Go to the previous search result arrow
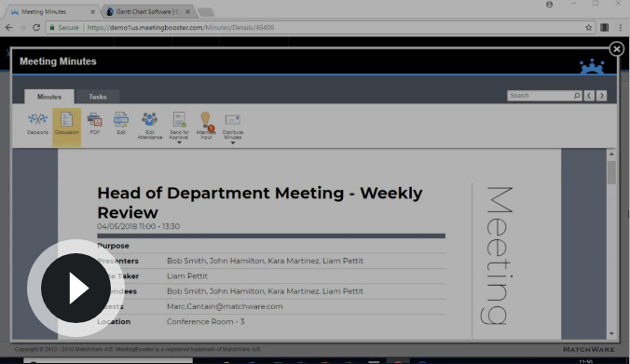The image size is (630, 364). click(x=589, y=96)
